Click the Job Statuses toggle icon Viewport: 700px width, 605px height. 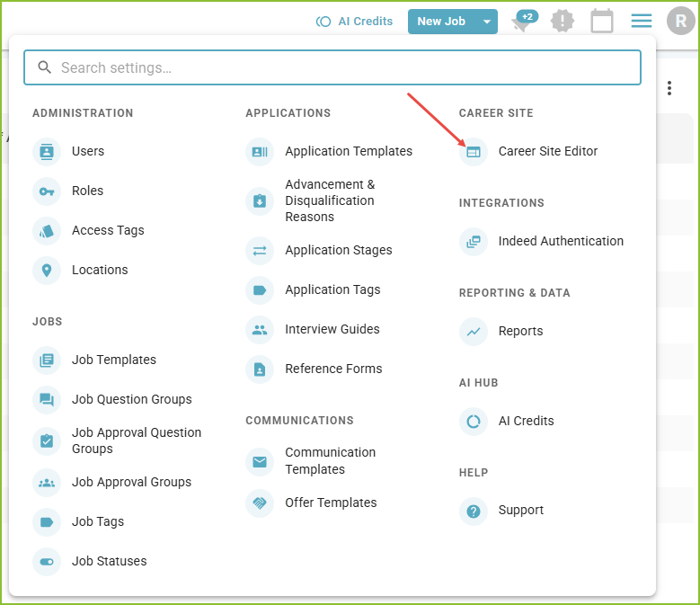tap(47, 562)
